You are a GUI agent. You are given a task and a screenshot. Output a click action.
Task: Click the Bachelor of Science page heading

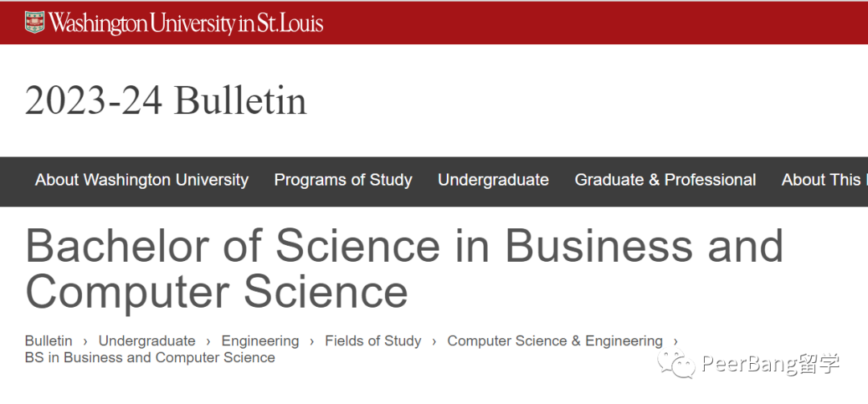tap(404, 268)
